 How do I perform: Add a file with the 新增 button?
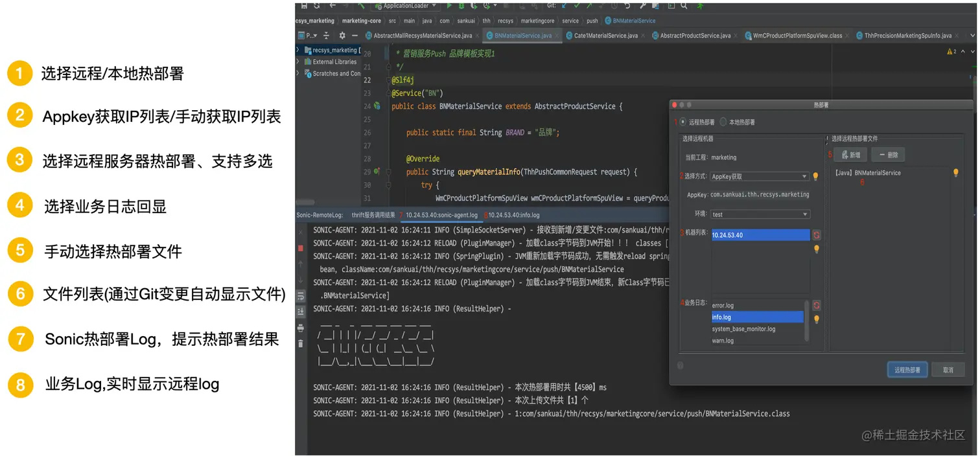click(x=851, y=154)
